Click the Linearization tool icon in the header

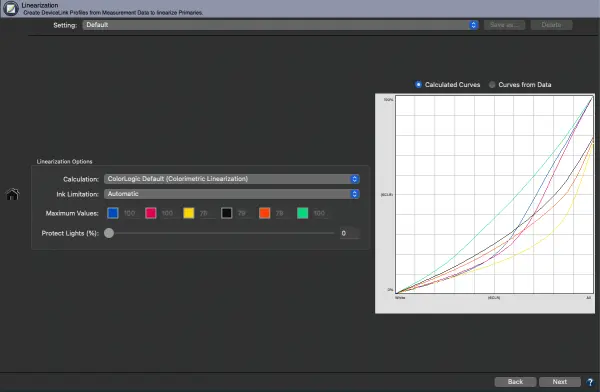point(11,8)
